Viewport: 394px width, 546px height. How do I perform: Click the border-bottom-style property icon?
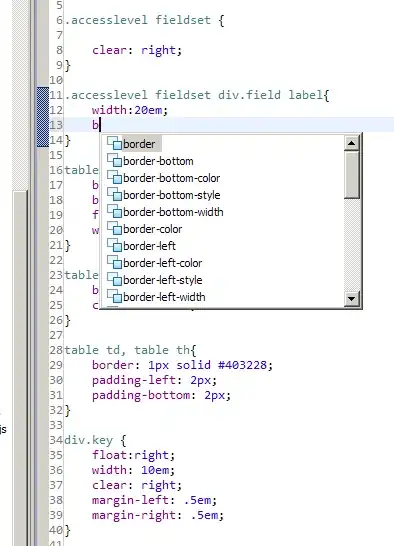point(114,195)
